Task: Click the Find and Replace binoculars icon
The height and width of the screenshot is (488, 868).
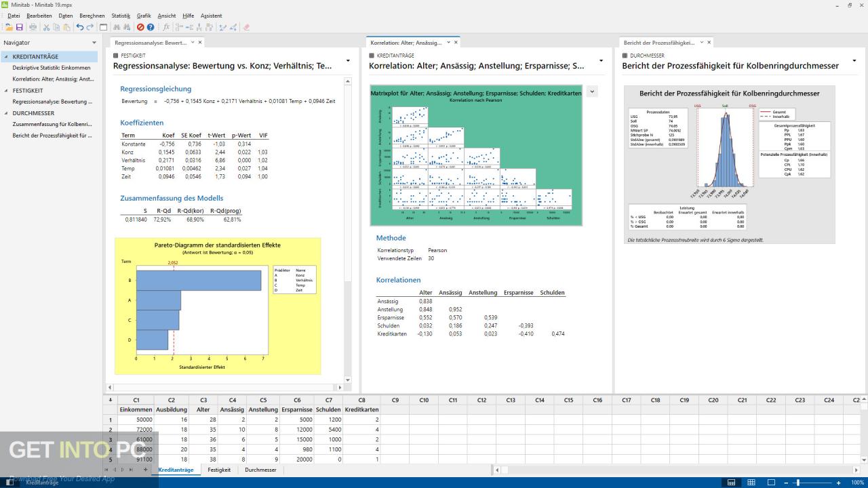Action: tap(127, 27)
